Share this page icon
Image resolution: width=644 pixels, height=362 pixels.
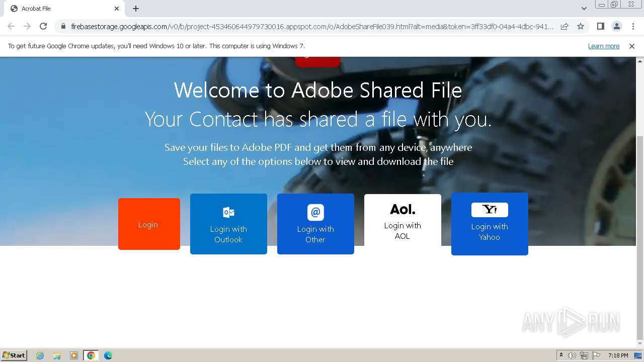coord(565,26)
